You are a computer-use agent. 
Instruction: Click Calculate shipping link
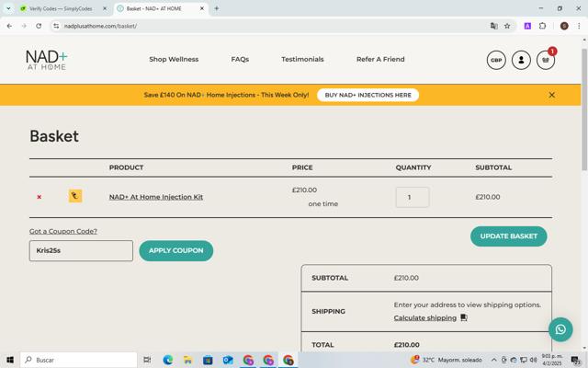point(424,317)
